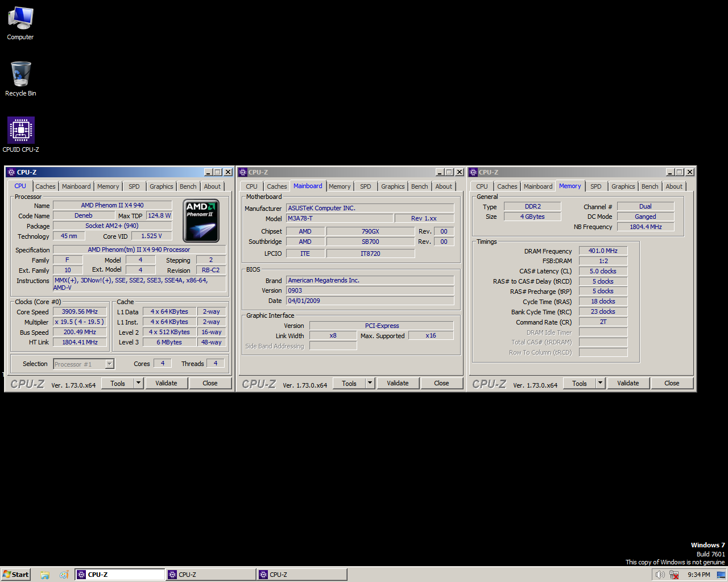Click the volume speaker icon in the tray
Screen dimensions: 728x582
(660, 575)
